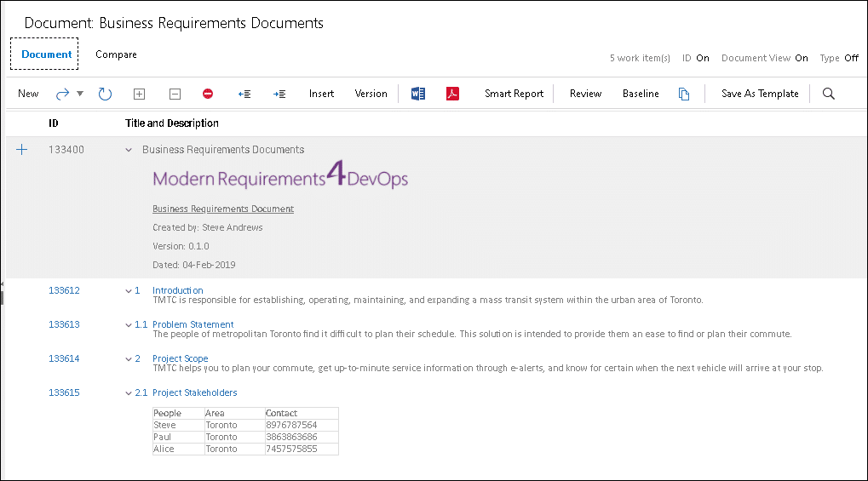This screenshot has width=868, height=481.
Task: Switch to the Compare tab
Action: [116, 54]
